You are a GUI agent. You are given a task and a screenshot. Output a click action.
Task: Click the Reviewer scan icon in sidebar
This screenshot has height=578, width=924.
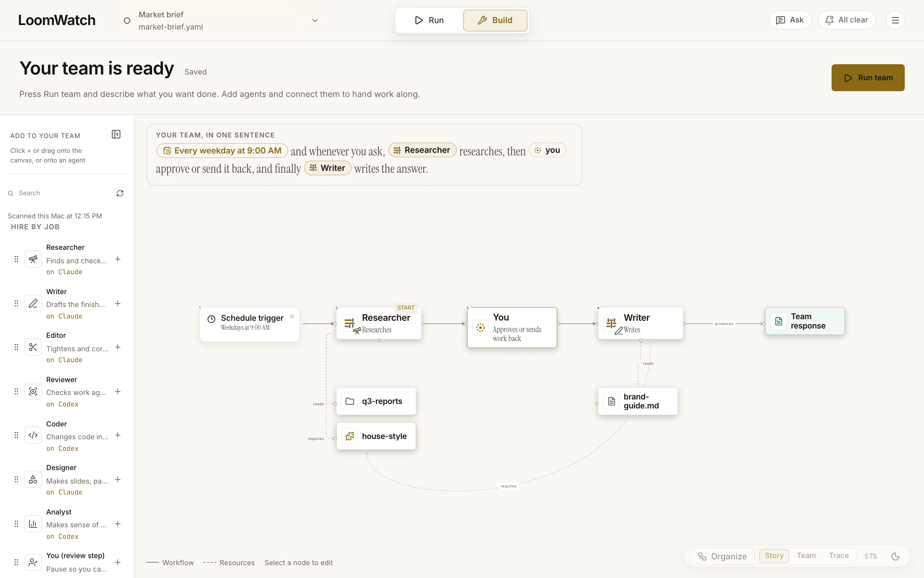pyautogui.click(x=33, y=391)
